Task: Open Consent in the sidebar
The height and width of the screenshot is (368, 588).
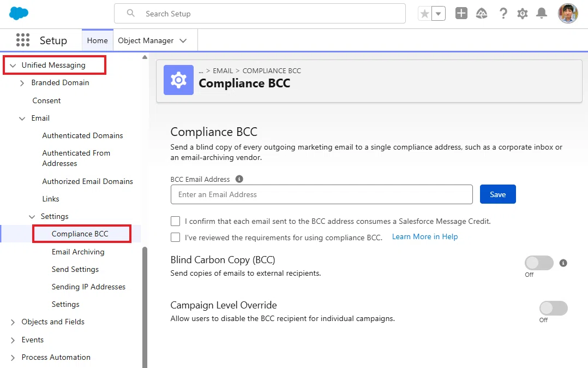Action: click(x=46, y=100)
